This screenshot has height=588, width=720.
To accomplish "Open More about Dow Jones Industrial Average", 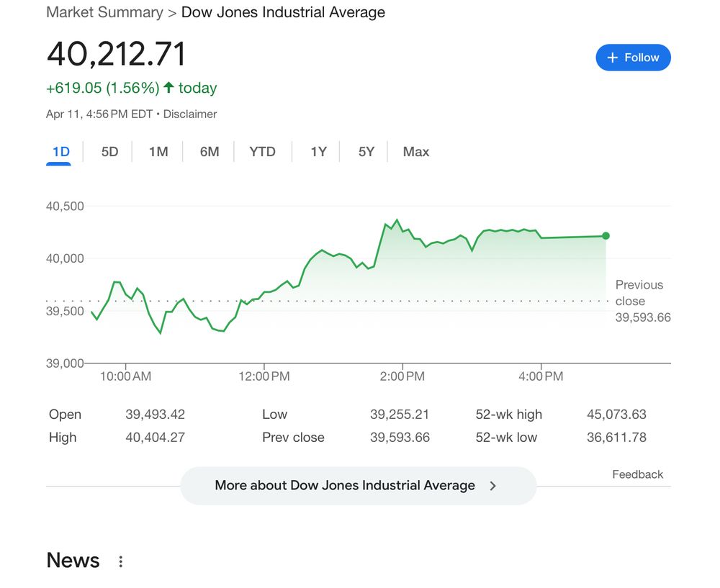I will (x=358, y=486).
